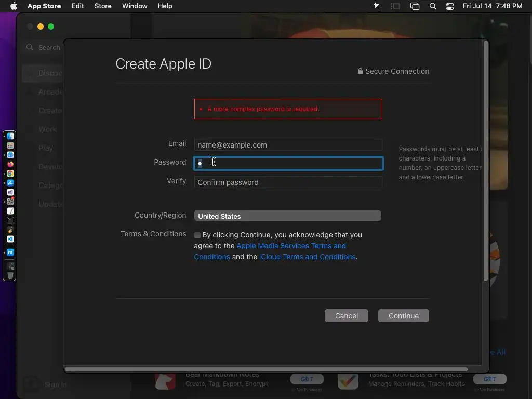This screenshot has height=399, width=532.
Task: Click the Email input field
Action: (x=288, y=145)
